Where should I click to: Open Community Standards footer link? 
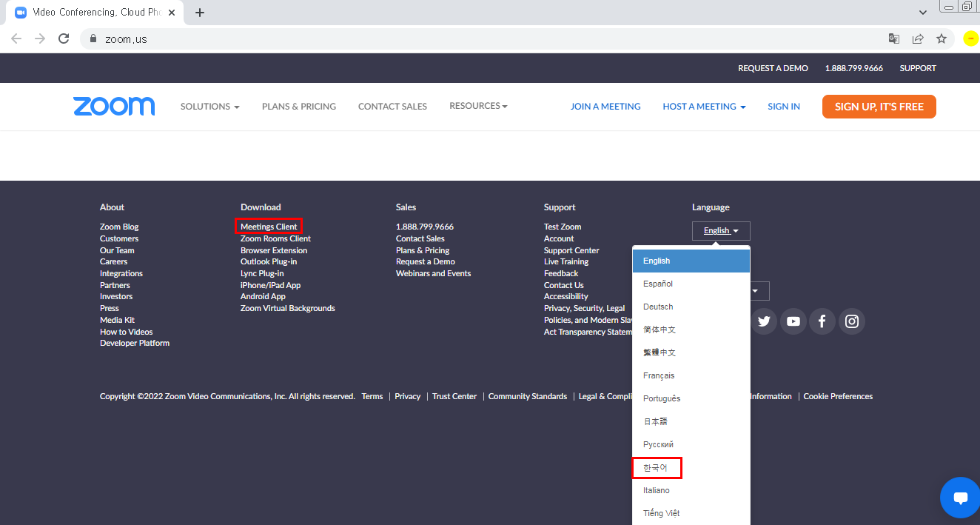tap(528, 396)
